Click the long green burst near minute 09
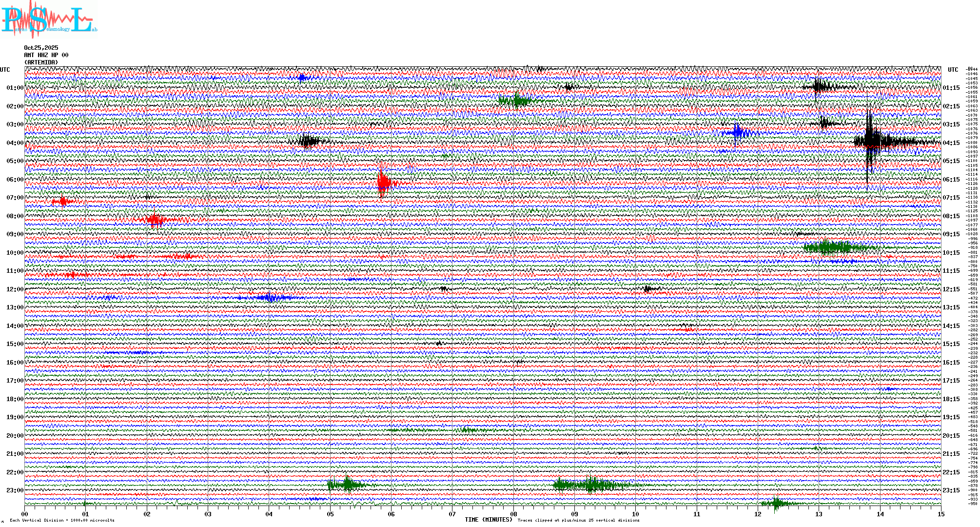Image resolution: width=980 pixels, height=527 pixels. 591,485
